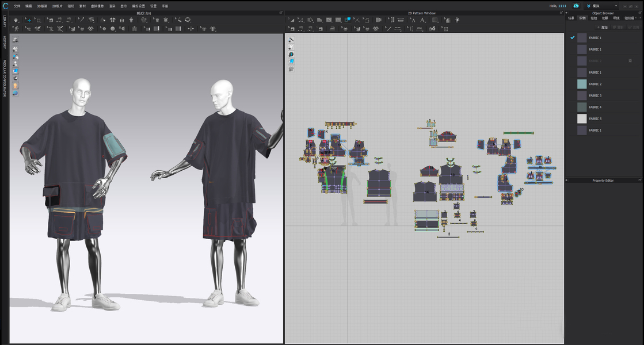Image resolution: width=644 pixels, height=345 pixels.
Task: Click the +增加 button to add fabric
Action: point(602,28)
